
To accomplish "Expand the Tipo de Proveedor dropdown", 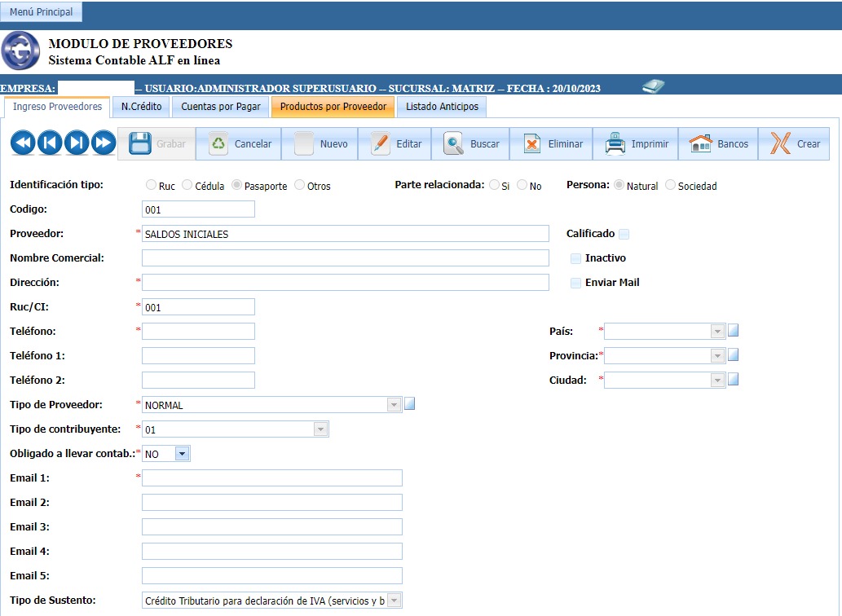I will point(394,405).
